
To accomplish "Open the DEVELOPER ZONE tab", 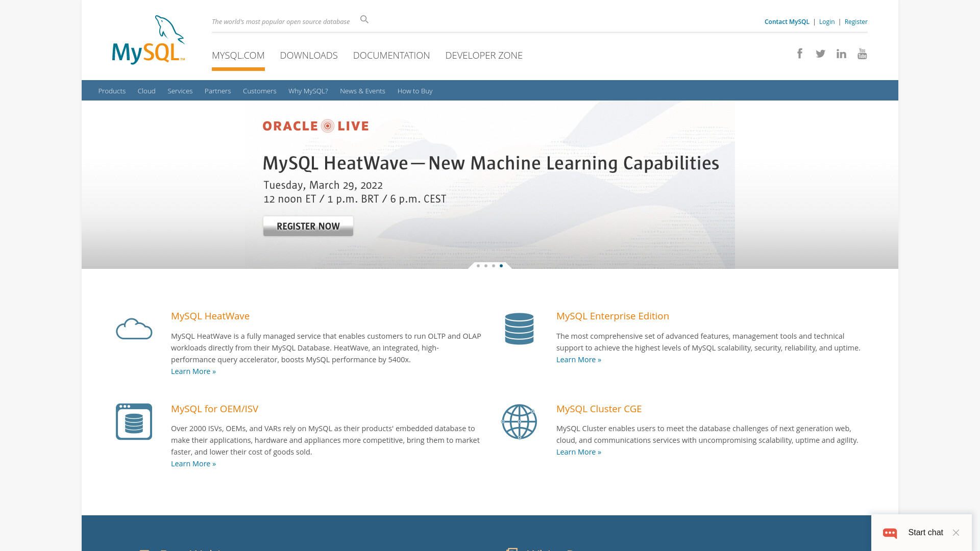I will point(484,55).
